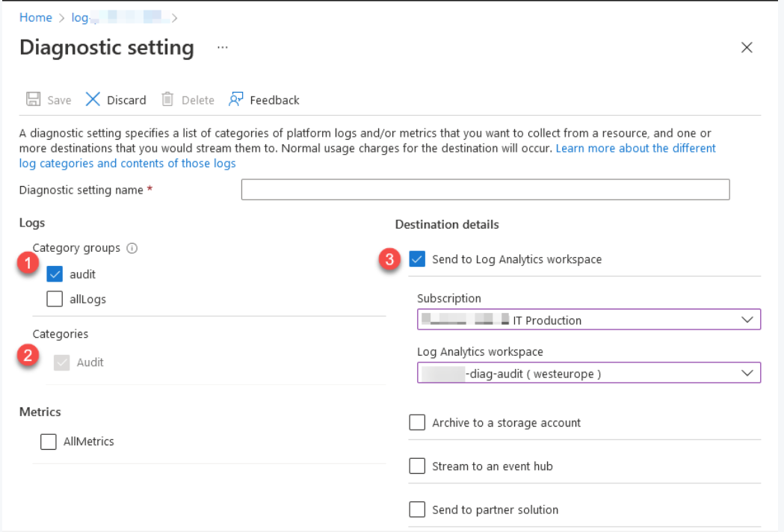Image resolution: width=784 pixels, height=532 pixels.
Task: Tick the AllMetrics checkbox
Action: (x=49, y=442)
